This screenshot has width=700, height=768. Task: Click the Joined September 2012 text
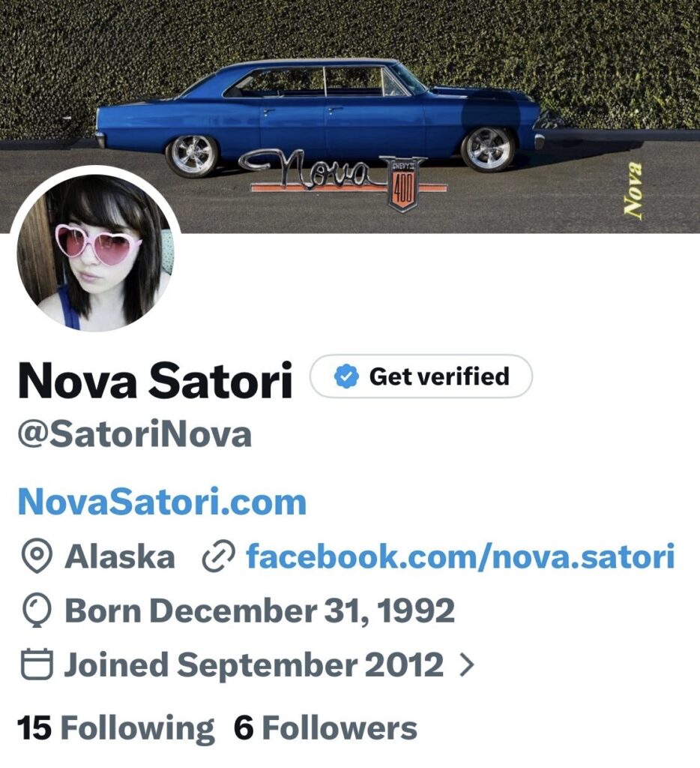(254, 664)
